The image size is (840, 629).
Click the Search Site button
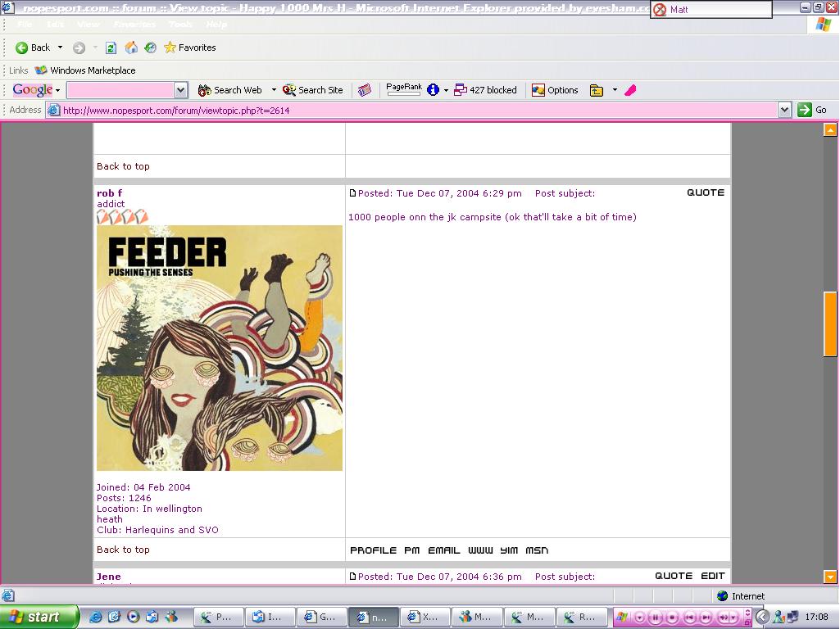[x=313, y=90]
